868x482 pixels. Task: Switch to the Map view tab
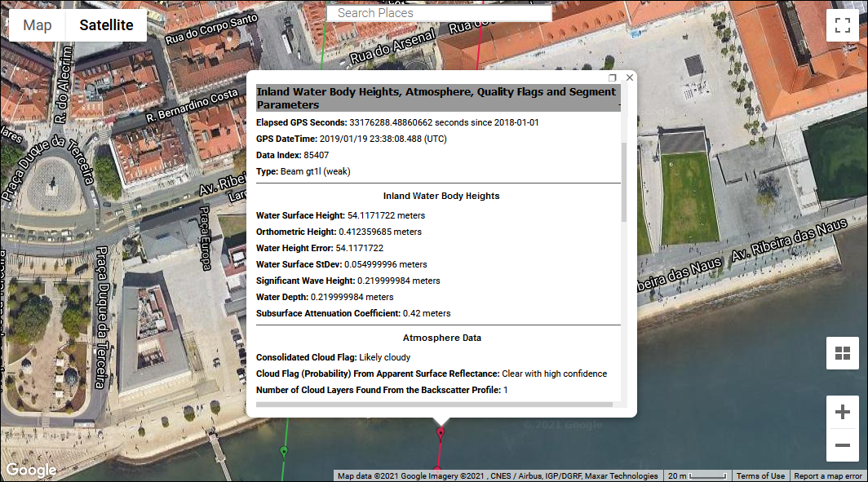[38, 25]
